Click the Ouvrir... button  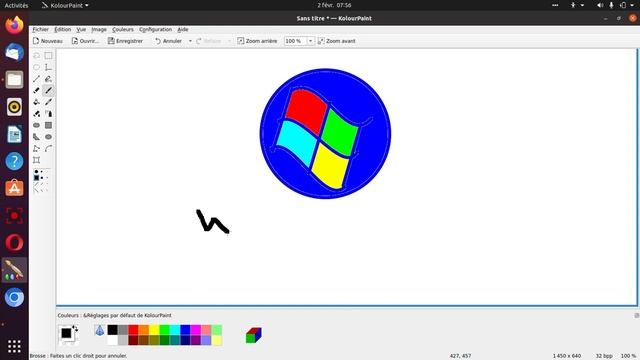(x=85, y=41)
